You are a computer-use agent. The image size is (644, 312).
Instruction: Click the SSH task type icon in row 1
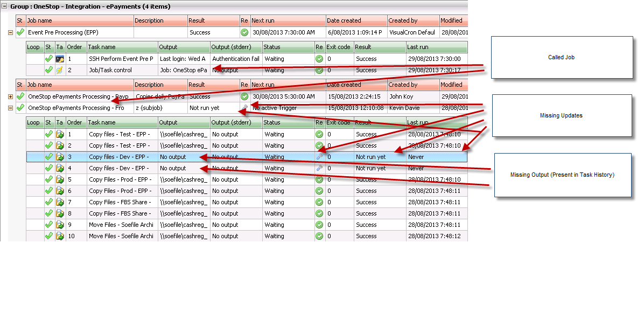tap(60, 59)
